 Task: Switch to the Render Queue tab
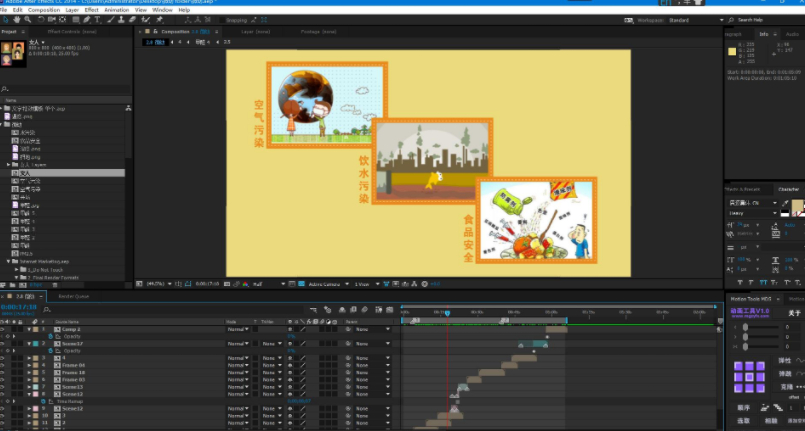pyautogui.click(x=74, y=296)
